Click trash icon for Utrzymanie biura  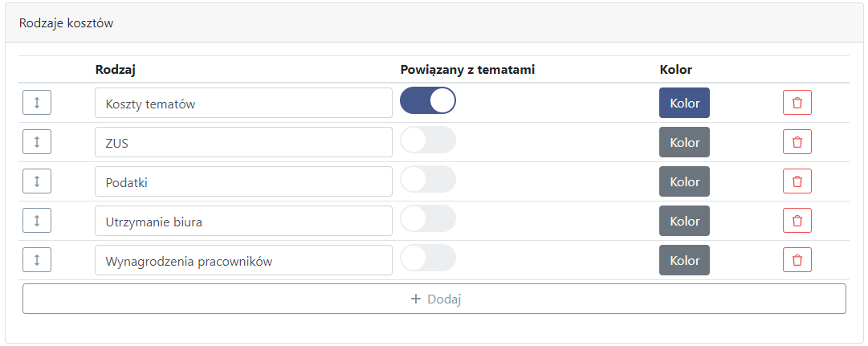(797, 221)
